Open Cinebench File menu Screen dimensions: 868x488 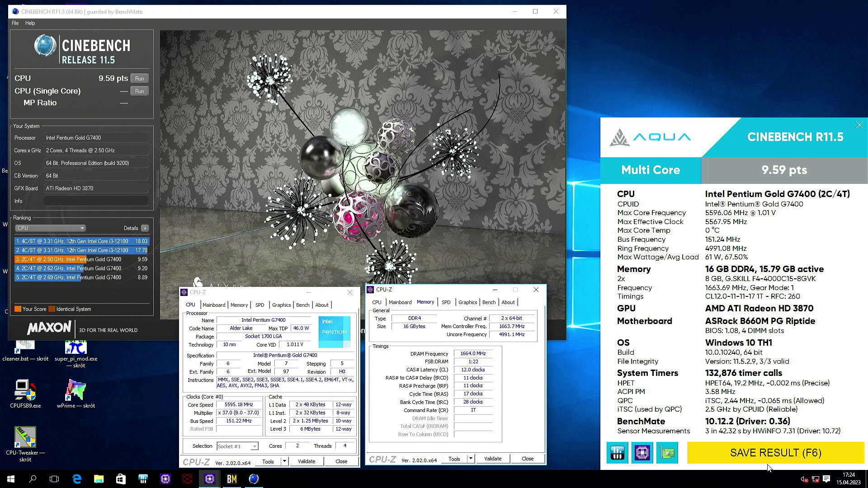[x=15, y=23]
